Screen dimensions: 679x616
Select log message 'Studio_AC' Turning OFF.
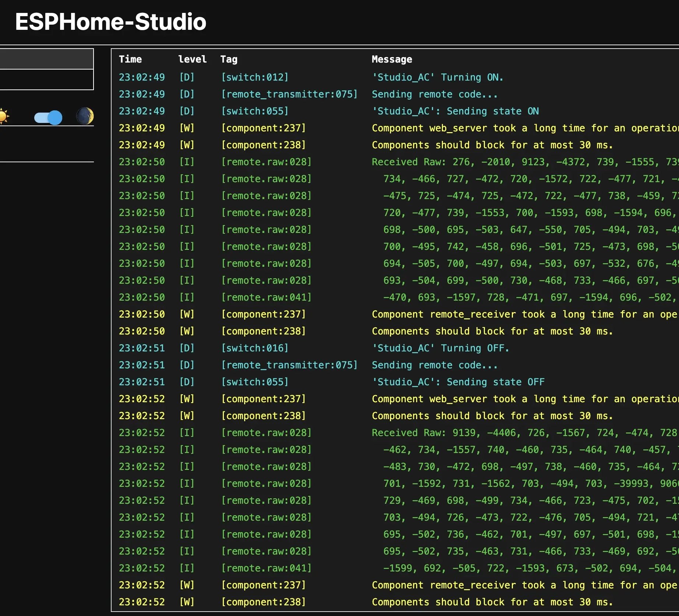click(x=440, y=348)
